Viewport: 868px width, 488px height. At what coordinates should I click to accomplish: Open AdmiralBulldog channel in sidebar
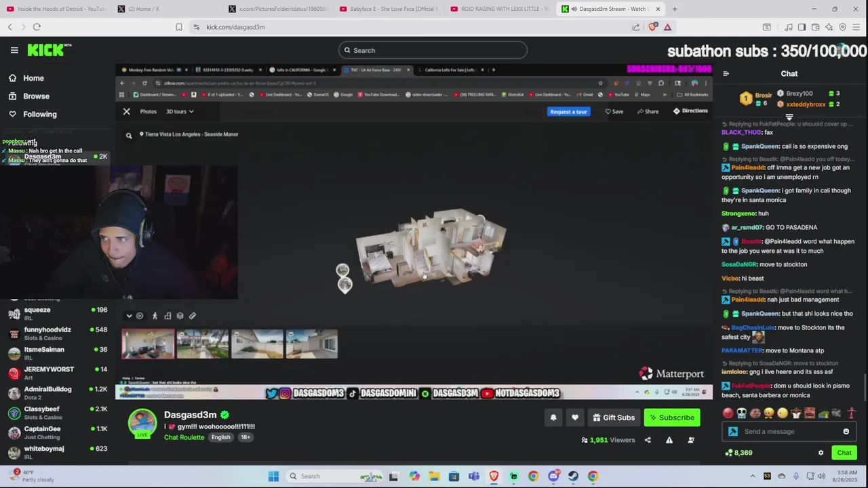[x=58, y=393]
